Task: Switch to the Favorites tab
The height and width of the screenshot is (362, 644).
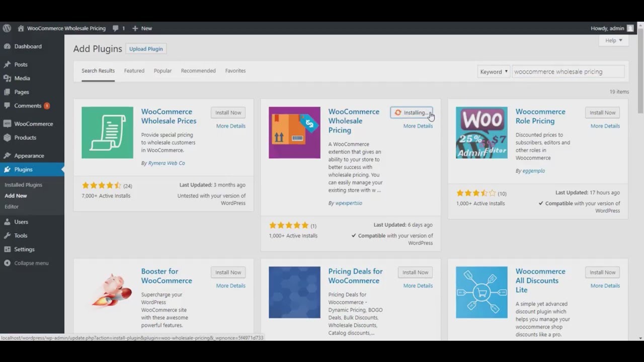Action: click(235, 71)
